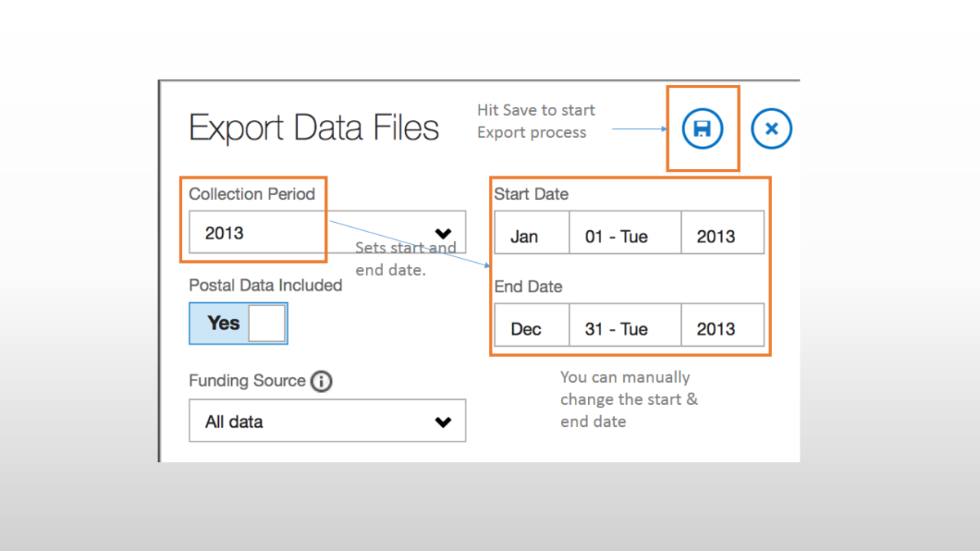Click the Export Data Files heading

tap(314, 129)
